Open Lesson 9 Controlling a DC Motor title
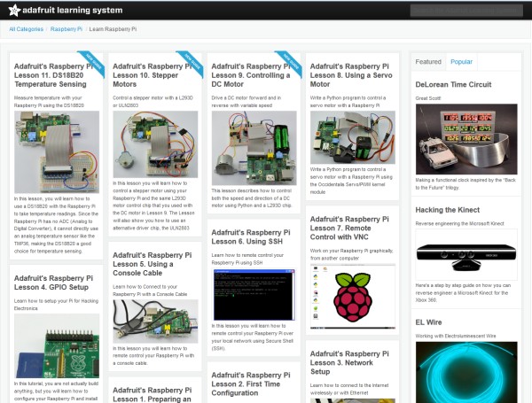This screenshot has height=403, width=532. (x=251, y=75)
